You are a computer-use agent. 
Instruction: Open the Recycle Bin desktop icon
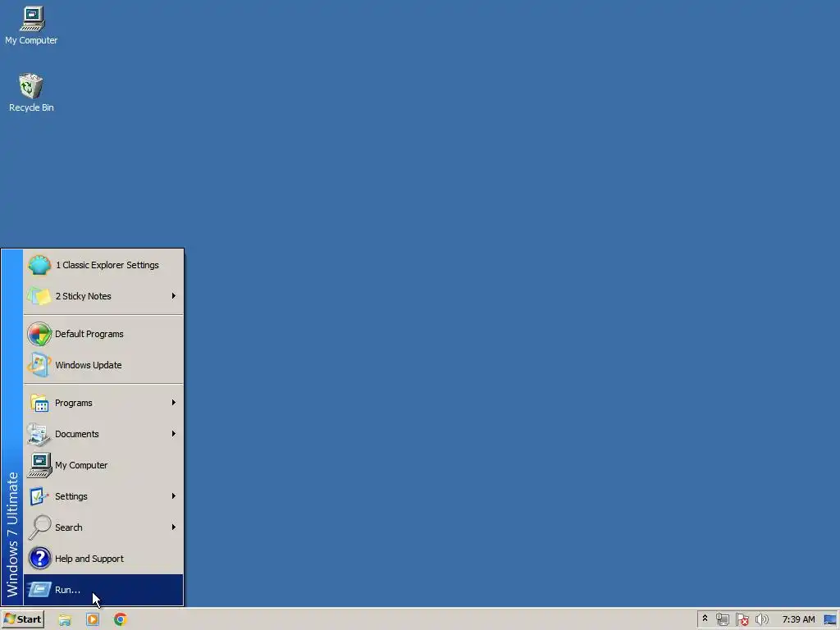31,86
